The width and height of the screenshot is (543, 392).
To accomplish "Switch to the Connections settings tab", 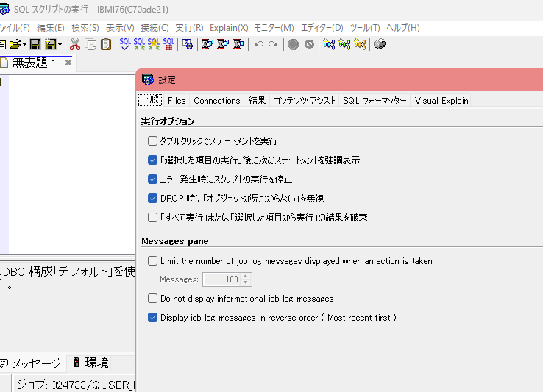I will point(217,101).
